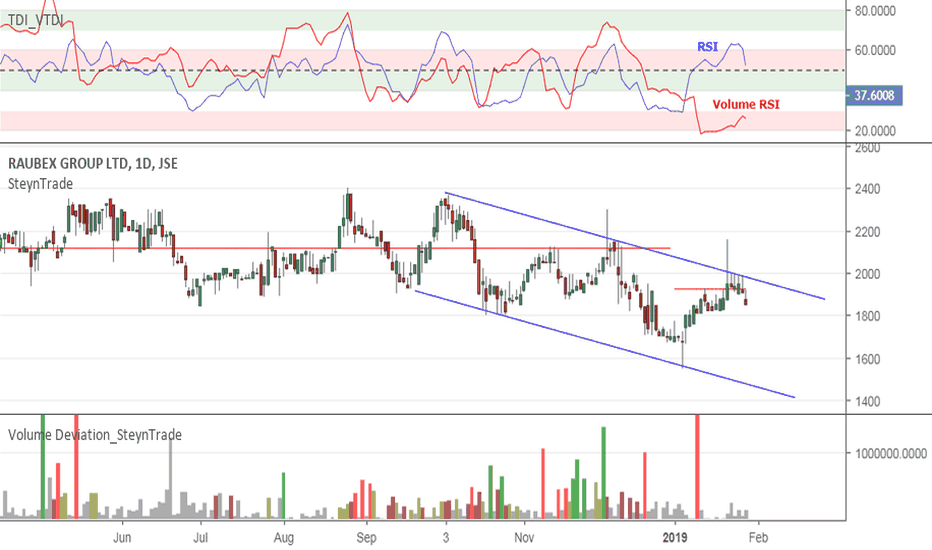932x550 pixels.
Task: Click the red Volume RSI annotation
Action: (746, 105)
